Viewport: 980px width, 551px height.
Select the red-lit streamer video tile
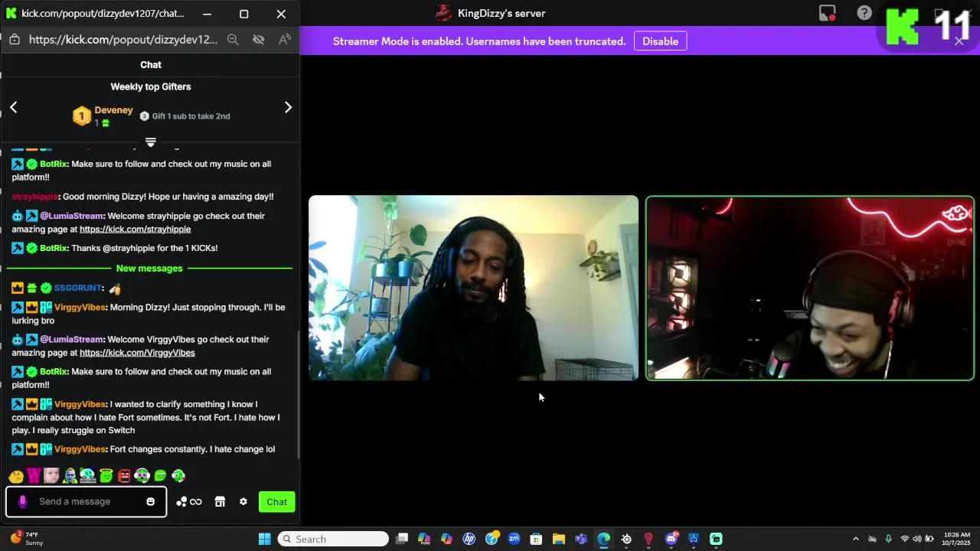coord(810,288)
